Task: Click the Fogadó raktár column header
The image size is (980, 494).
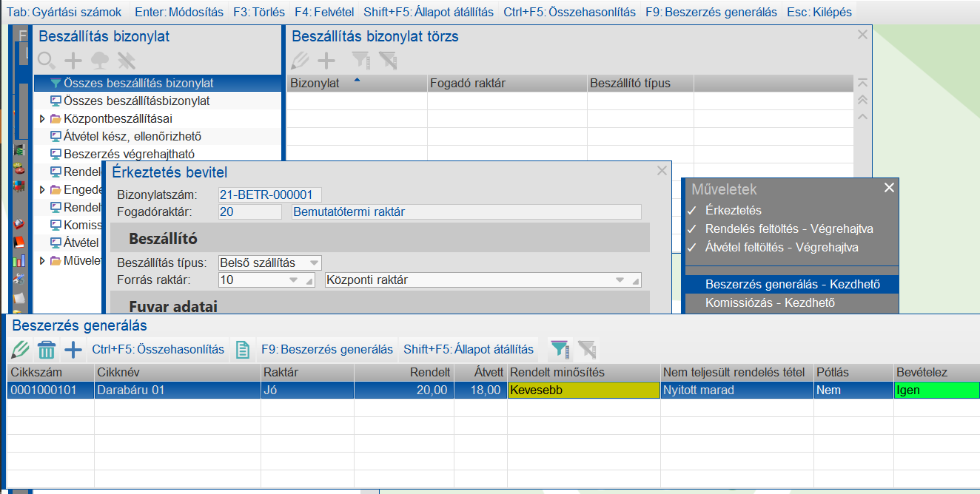Action: 507,83
